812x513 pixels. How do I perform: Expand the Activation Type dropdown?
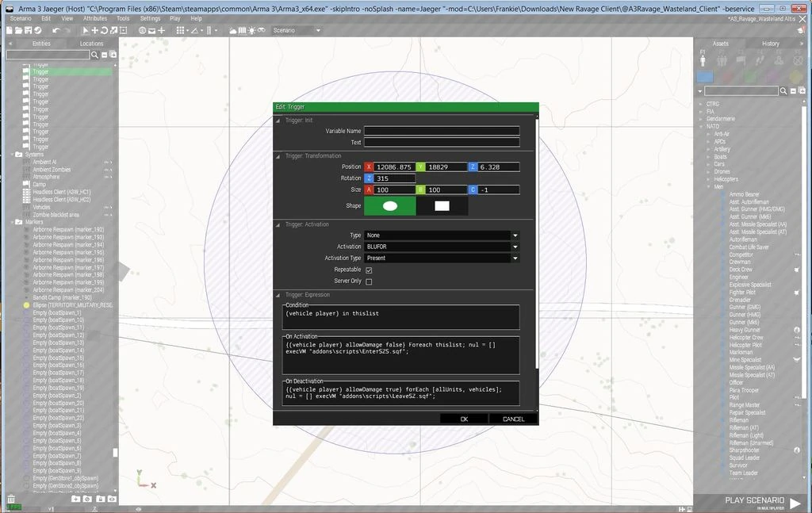click(x=440, y=258)
